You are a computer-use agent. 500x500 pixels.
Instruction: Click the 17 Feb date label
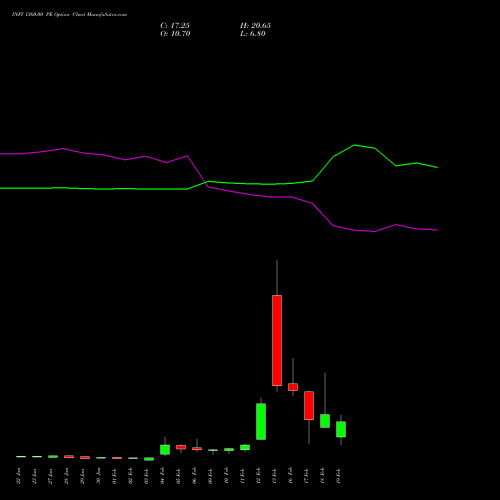point(306,476)
